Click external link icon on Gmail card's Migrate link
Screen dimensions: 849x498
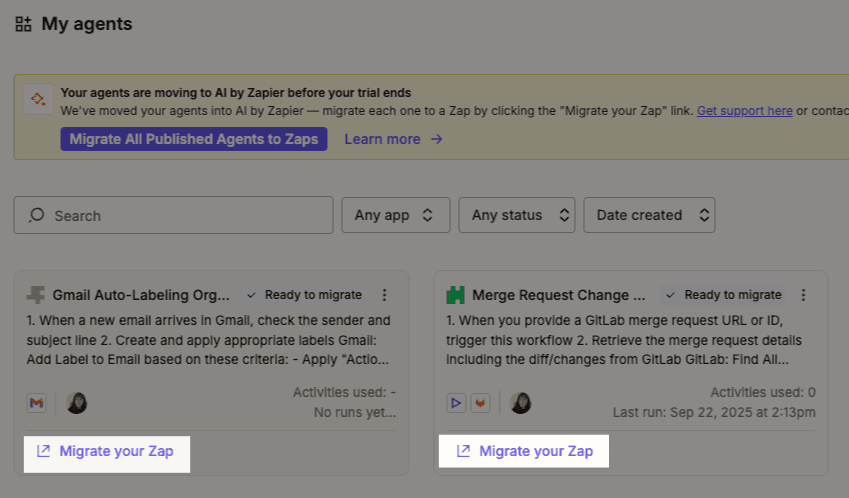click(x=43, y=451)
